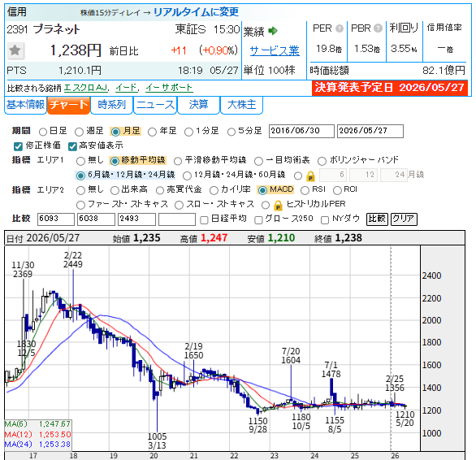This screenshot has height=460, width=476.
Task: Open the エスクロAJ comparison stock link
Action: point(86,88)
